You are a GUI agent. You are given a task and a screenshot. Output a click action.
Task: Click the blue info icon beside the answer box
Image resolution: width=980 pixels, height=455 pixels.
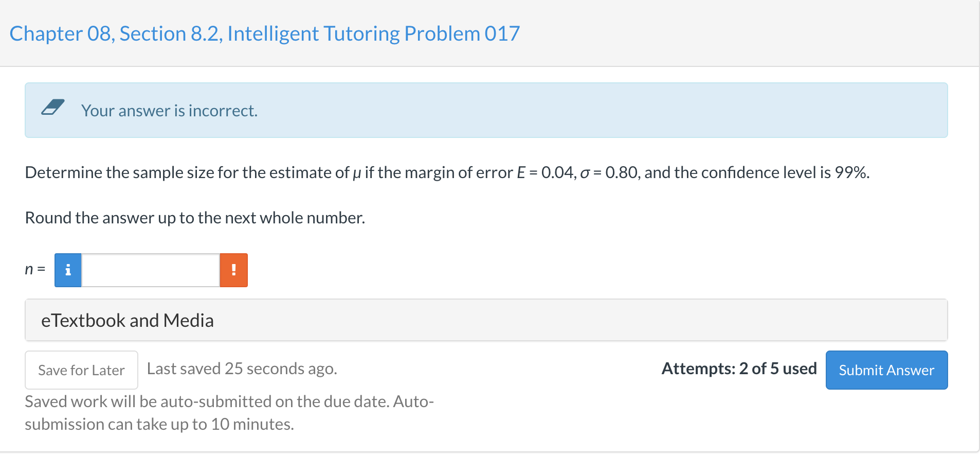(x=67, y=270)
